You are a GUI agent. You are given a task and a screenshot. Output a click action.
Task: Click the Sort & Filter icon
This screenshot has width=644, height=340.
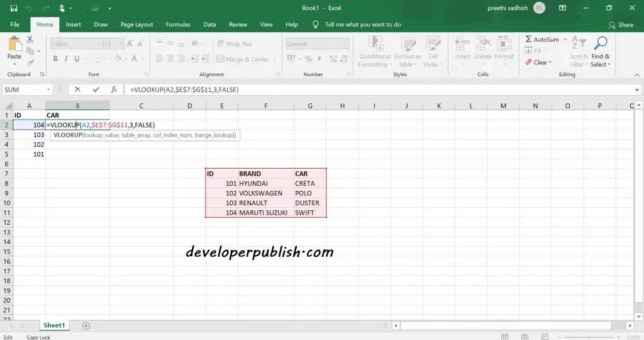[x=579, y=43]
